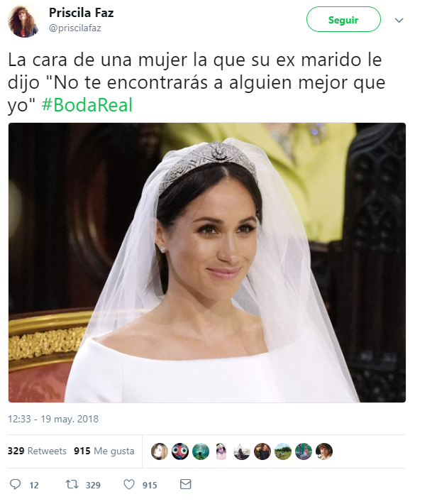Click the underwater scene liker avatar

[201, 451]
